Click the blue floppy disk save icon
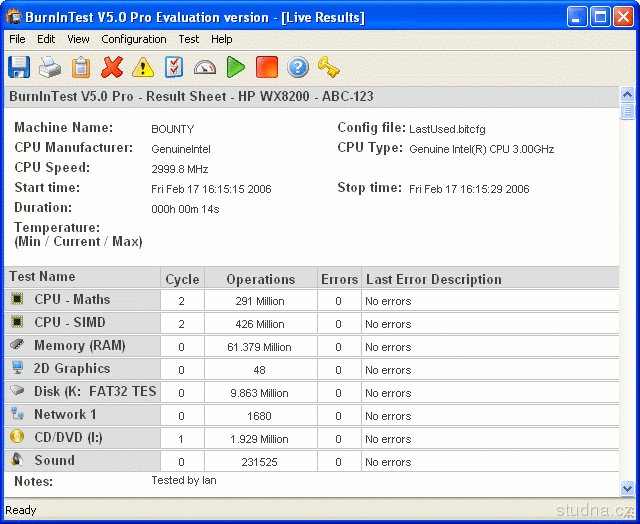Viewport: 640px width, 524px height. pos(19,67)
